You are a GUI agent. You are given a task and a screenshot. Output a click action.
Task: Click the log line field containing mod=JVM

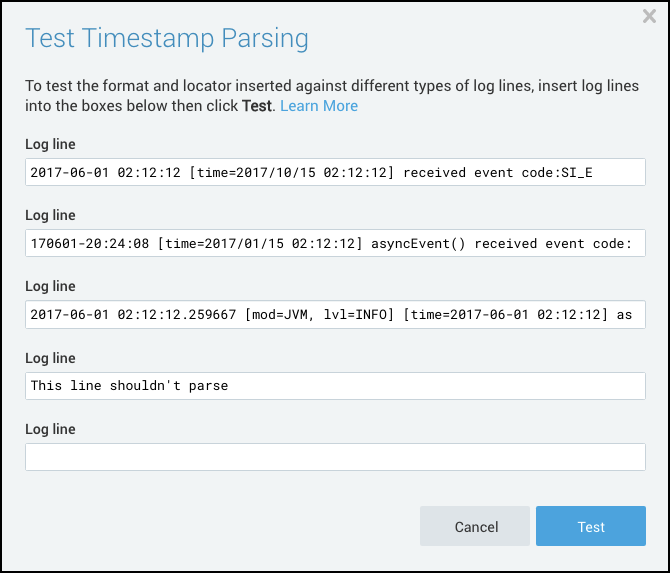pos(335,314)
